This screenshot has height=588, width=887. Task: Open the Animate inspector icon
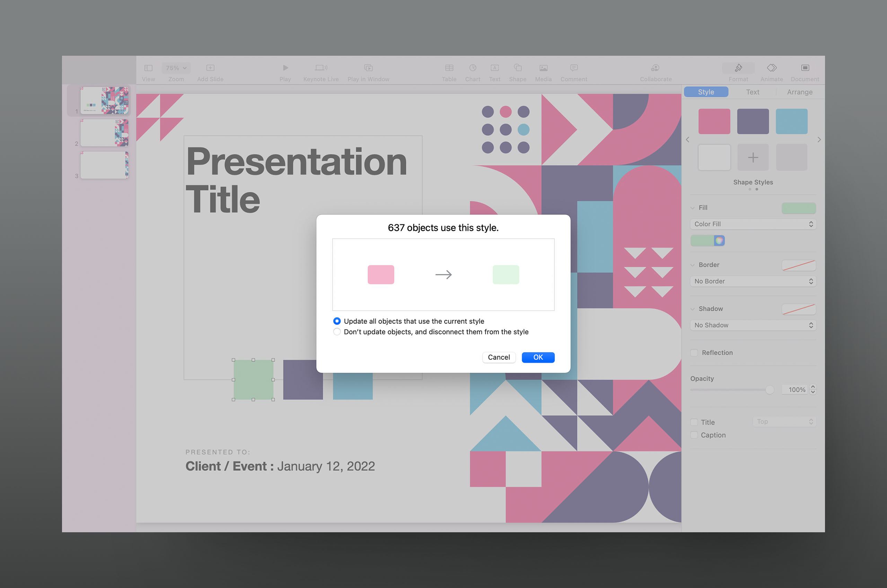771,68
